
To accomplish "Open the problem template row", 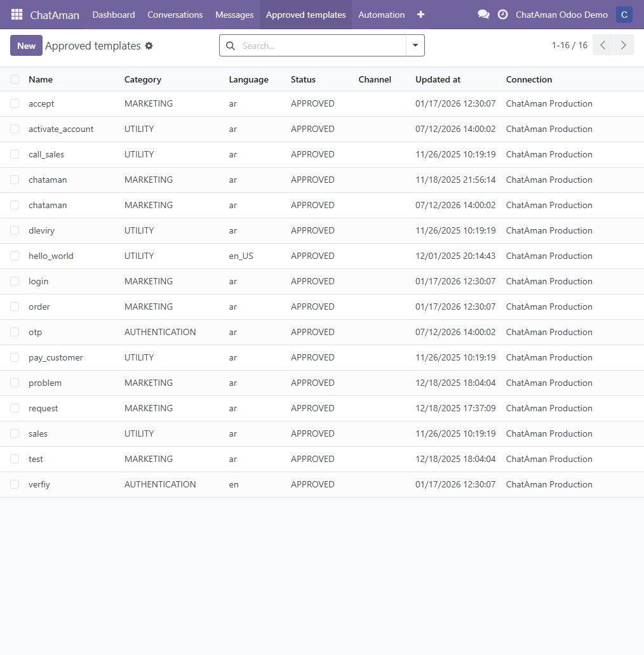I will 322,383.
